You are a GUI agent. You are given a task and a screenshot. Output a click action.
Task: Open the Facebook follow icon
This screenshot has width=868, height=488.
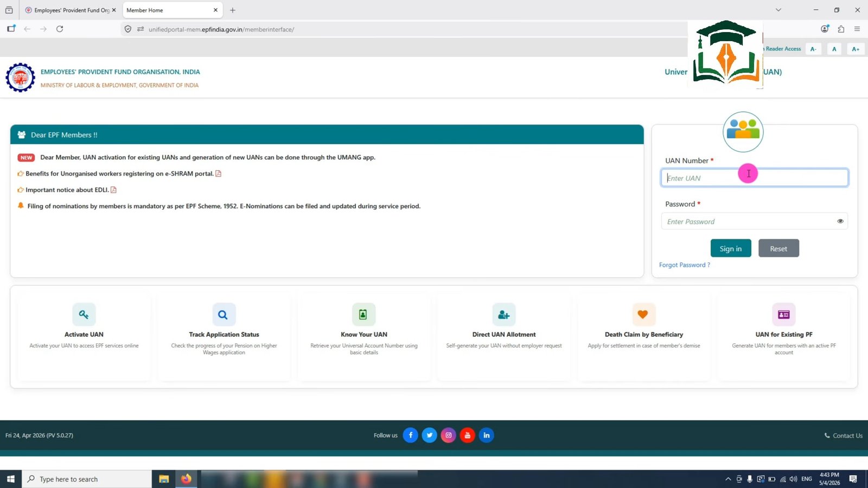[411, 435]
